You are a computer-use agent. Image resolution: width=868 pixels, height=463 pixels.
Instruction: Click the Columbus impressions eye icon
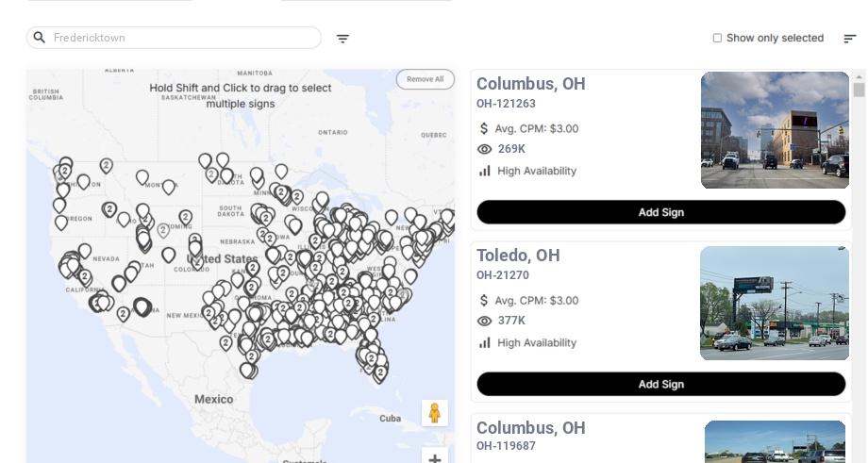point(484,149)
